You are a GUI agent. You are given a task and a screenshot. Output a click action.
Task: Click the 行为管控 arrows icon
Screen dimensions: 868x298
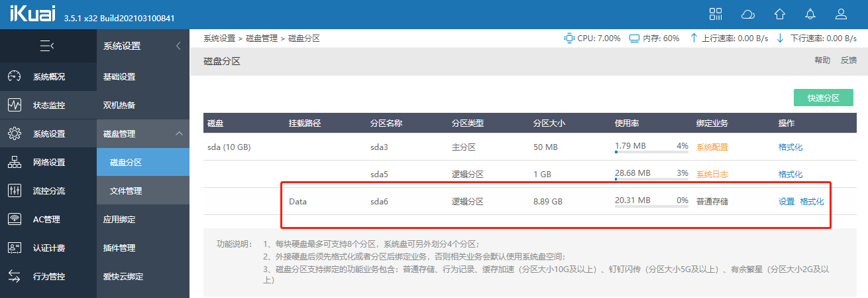click(15, 276)
